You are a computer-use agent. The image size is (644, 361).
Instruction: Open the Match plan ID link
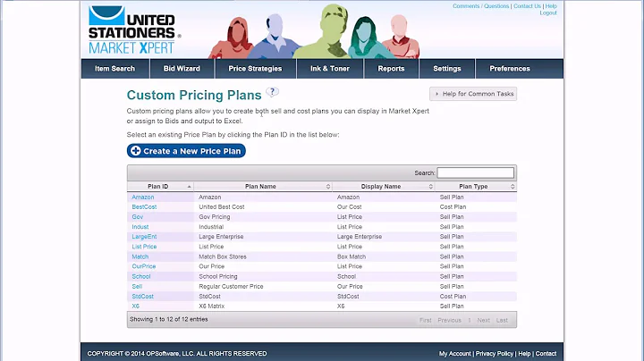point(140,256)
